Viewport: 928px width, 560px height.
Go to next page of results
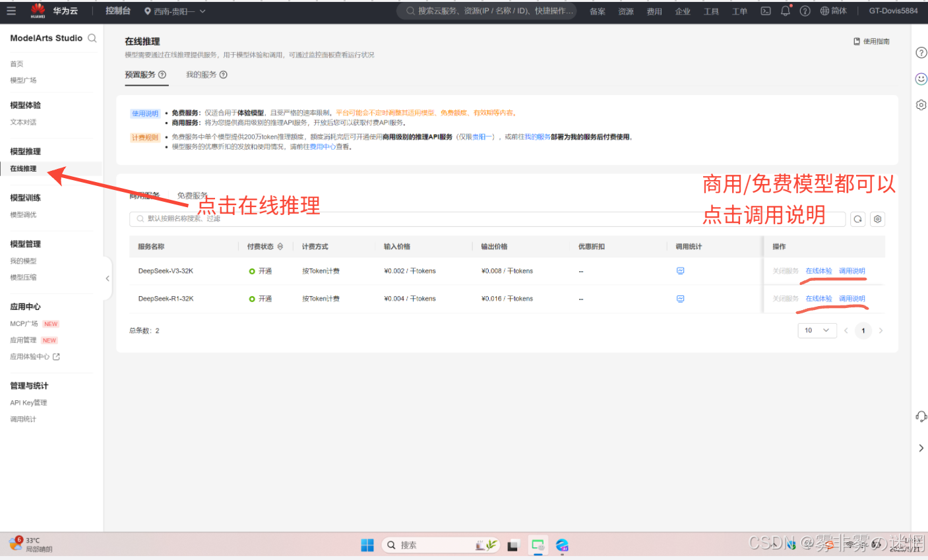(x=881, y=330)
